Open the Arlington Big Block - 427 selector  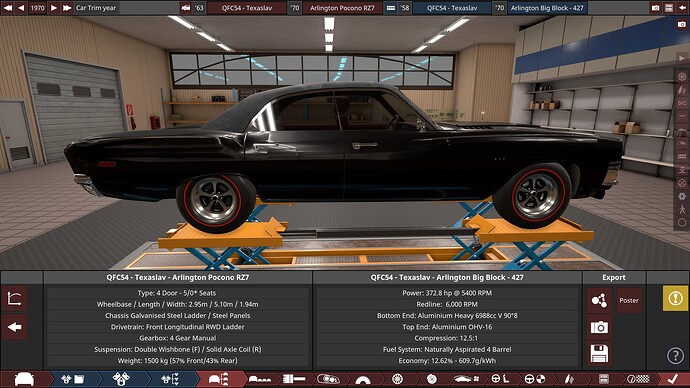tap(547, 8)
